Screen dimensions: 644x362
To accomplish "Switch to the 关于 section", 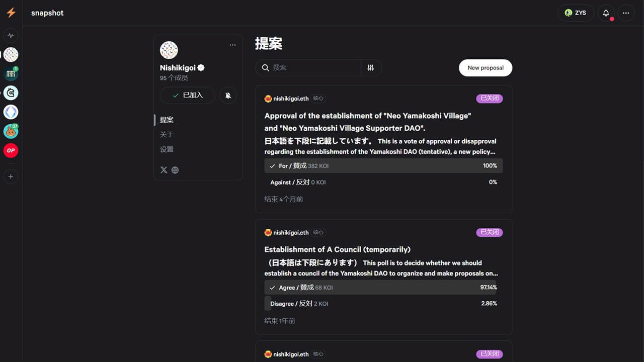I will click(167, 134).
